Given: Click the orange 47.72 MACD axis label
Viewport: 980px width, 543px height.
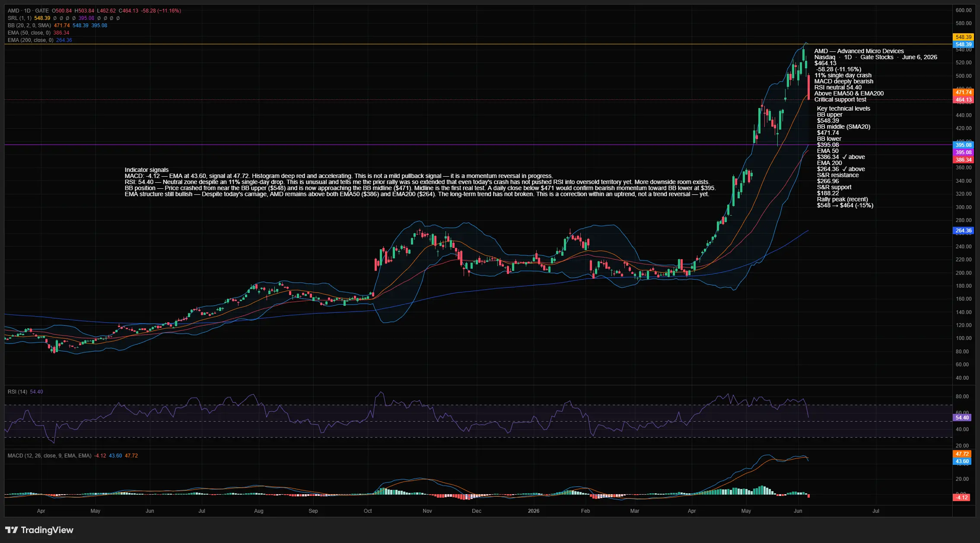Looking at the screenshot, I should pyautogui.click(x=962, y=454).
